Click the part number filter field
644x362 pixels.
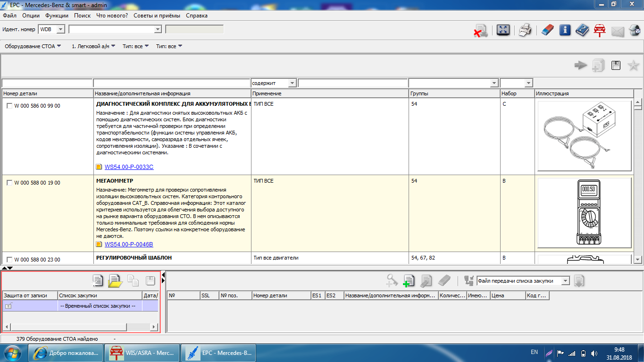[47, 83]
